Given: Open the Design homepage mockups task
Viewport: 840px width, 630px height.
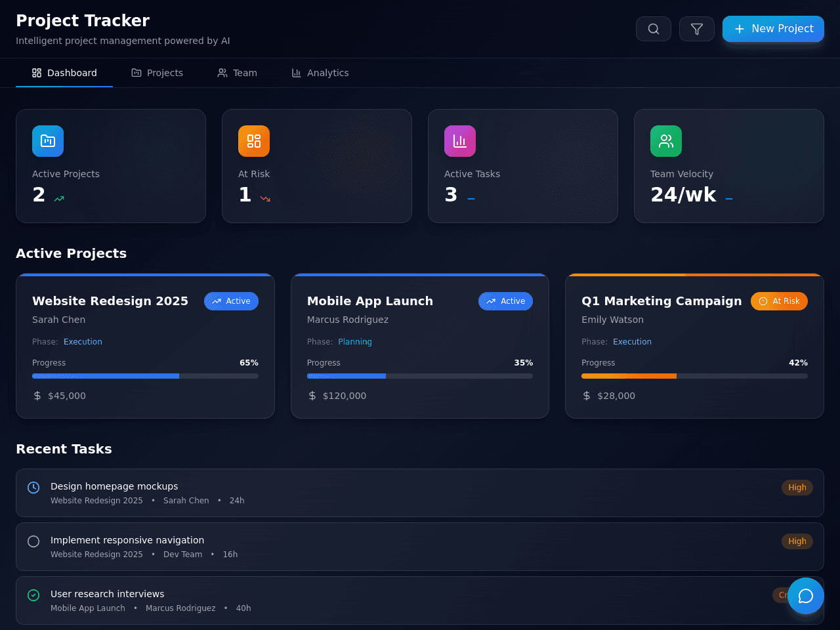Looking at the screenshot, I should [x=420, y=493].
